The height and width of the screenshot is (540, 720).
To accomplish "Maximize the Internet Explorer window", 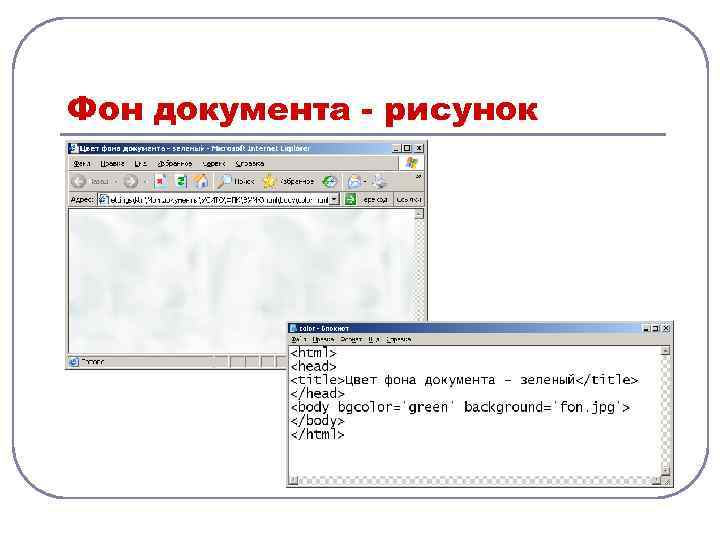I will click(407, 148).
